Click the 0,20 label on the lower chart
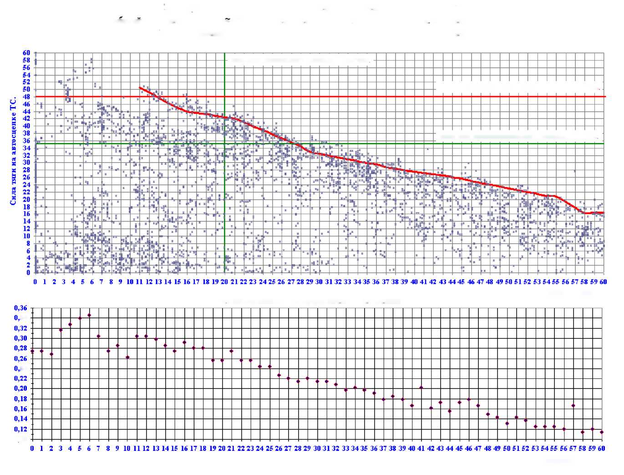 click(21, 389)
